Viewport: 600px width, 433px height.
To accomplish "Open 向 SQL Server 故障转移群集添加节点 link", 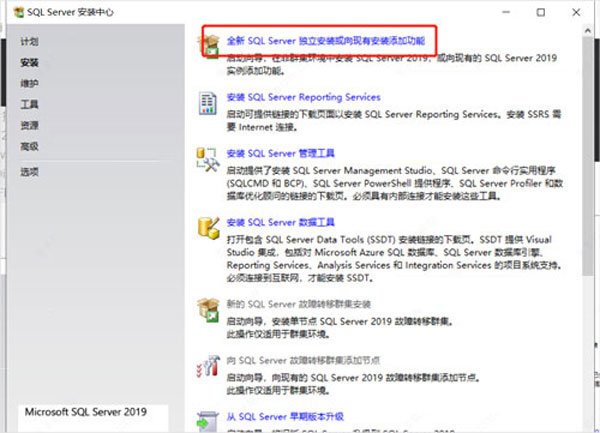I will click(303, 360).
